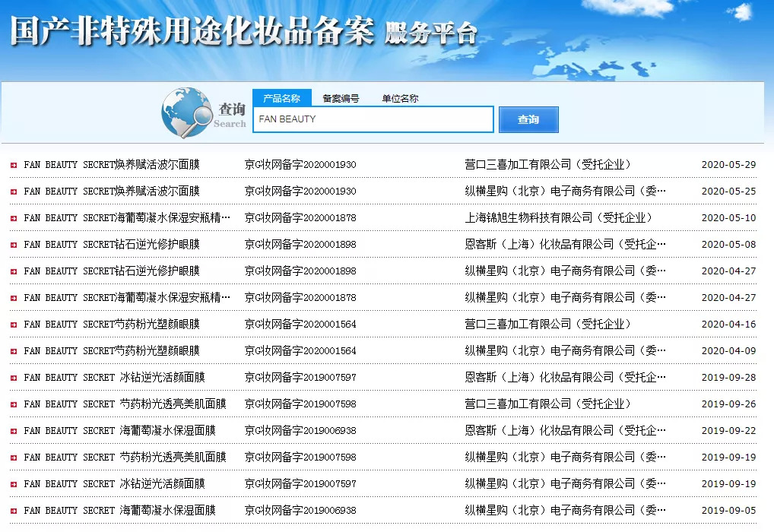The image size is (774, 532).
Task: Click red arrow icon beside the 2020-05-10 row
Action: tap(14, 219)
